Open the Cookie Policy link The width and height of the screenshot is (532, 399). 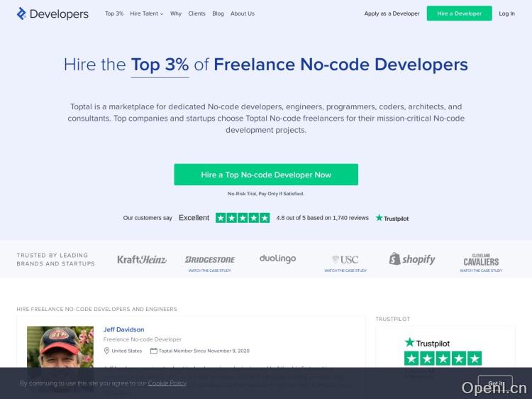pyautogui.click(x=167, y=383)
